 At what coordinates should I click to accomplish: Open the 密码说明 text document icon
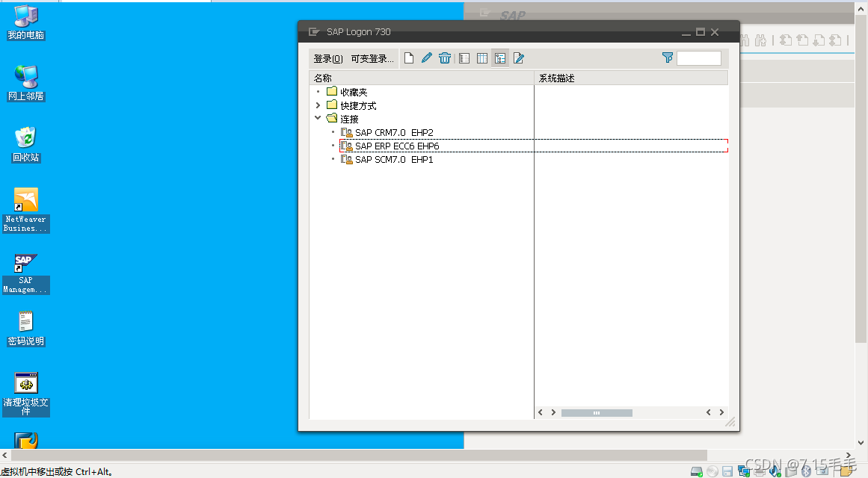[26, 329]
